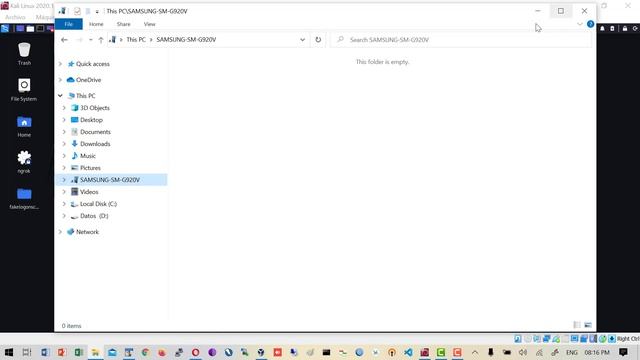Click the 08:16 PM taskbar clock

point(597,352)
